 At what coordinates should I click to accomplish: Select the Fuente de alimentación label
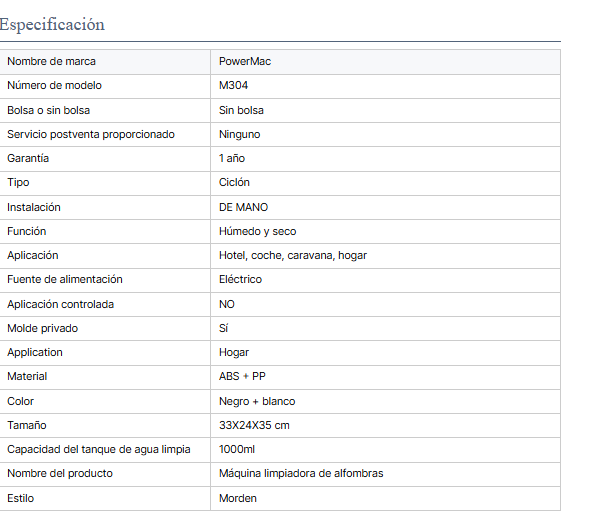[x=65, y=279]
